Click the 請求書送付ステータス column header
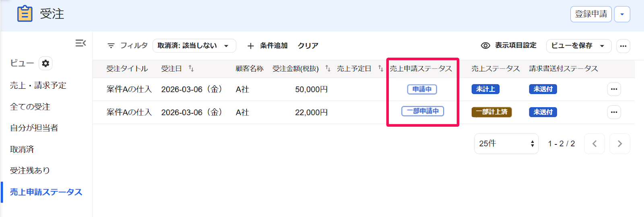This screenshot has width=644, height=217. pos(563,69)
